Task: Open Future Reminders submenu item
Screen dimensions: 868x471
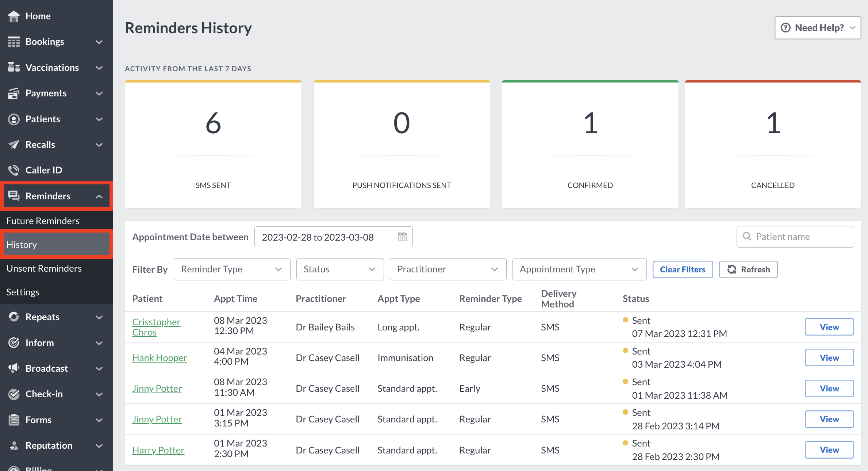Action: (57, 221)
